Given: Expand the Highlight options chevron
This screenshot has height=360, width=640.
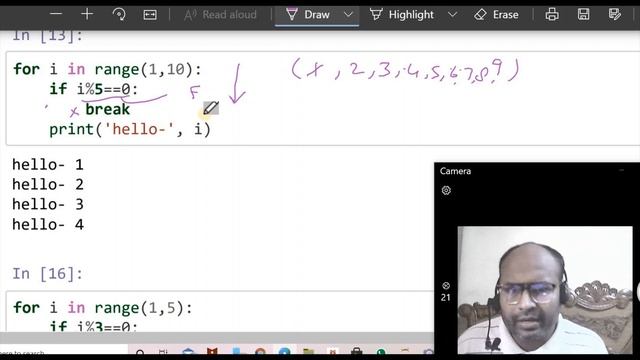Looking at the screenshot, I should coord(452,15).
